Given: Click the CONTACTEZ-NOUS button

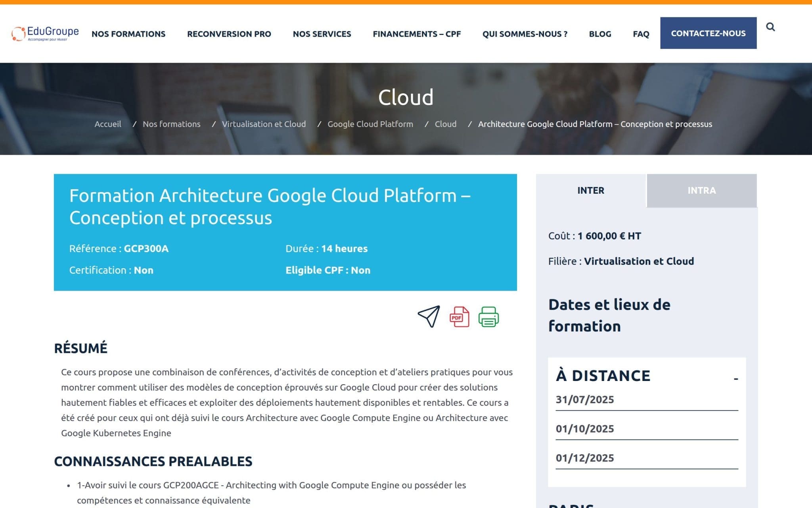Looking at the screenshot, I should (x=708, y=34).
